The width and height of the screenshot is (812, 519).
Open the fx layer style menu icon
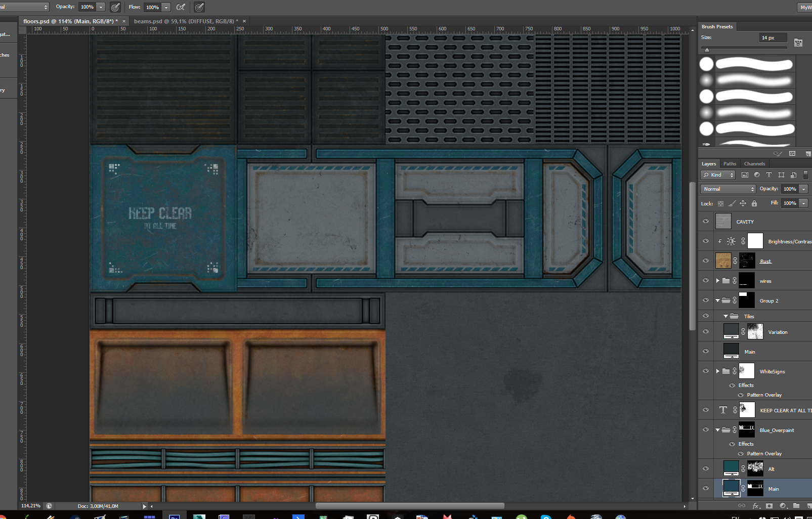756,505
